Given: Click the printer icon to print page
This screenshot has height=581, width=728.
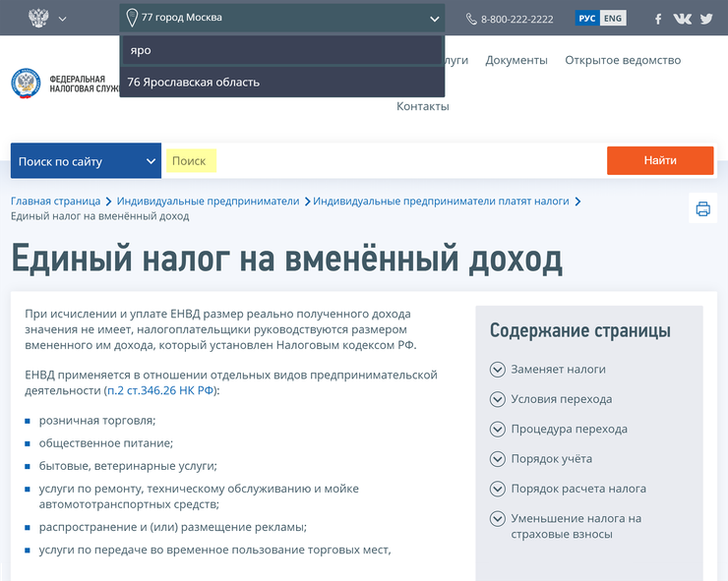Looking at the screenshot, I should coord(702,208).
